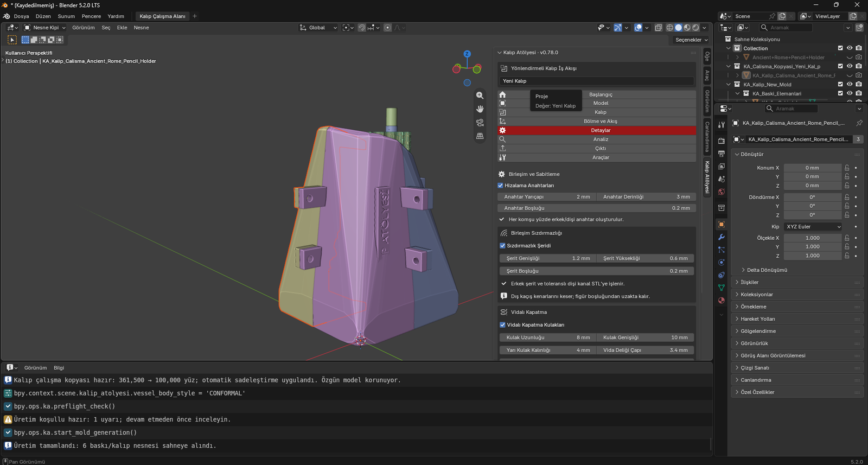Toggle the camera view icon

[480, 123]
